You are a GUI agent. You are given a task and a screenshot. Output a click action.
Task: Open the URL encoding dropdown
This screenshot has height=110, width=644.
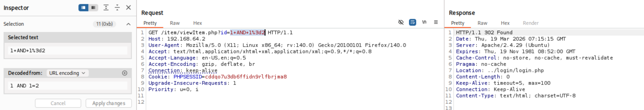[67, 73]
